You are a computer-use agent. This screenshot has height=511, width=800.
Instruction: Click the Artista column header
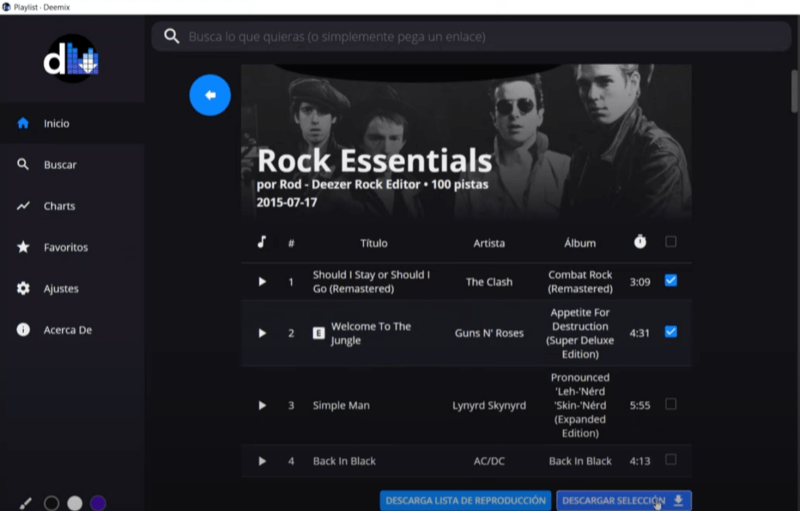[489, 243]
